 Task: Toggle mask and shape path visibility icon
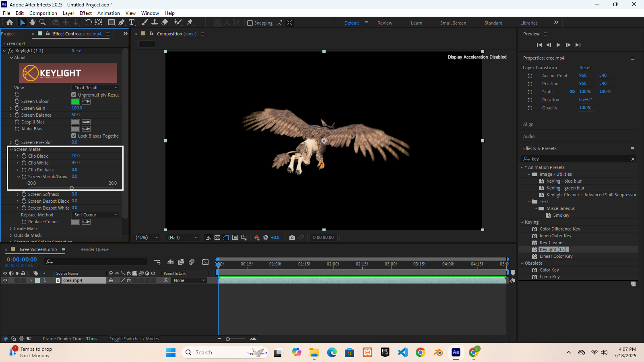(x=226, y=238)
